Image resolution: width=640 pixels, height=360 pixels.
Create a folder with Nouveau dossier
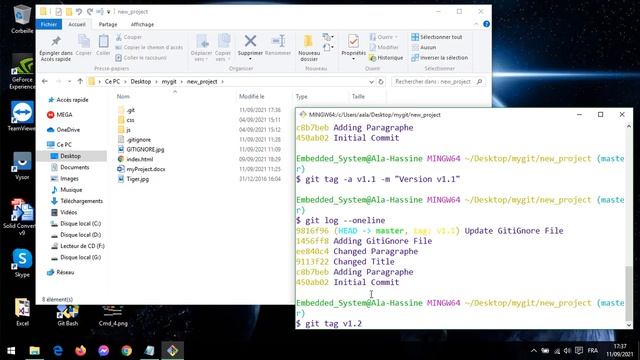click(x=309, y=48)
